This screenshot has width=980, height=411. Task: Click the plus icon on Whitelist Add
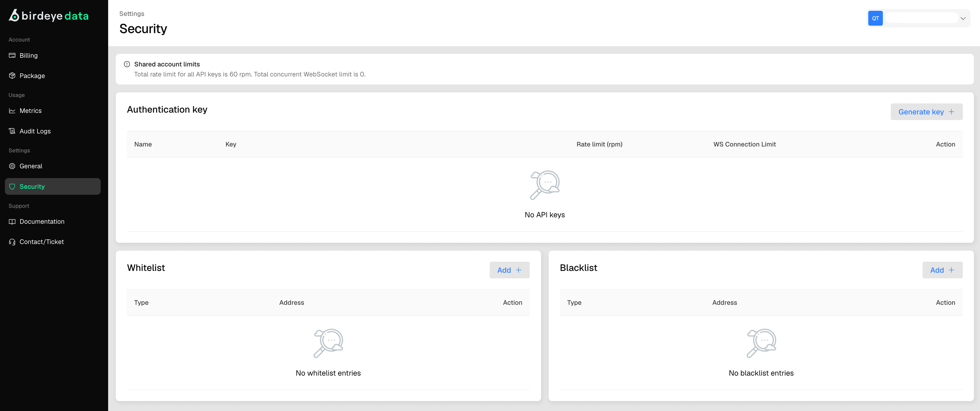(x=518, y=270)
